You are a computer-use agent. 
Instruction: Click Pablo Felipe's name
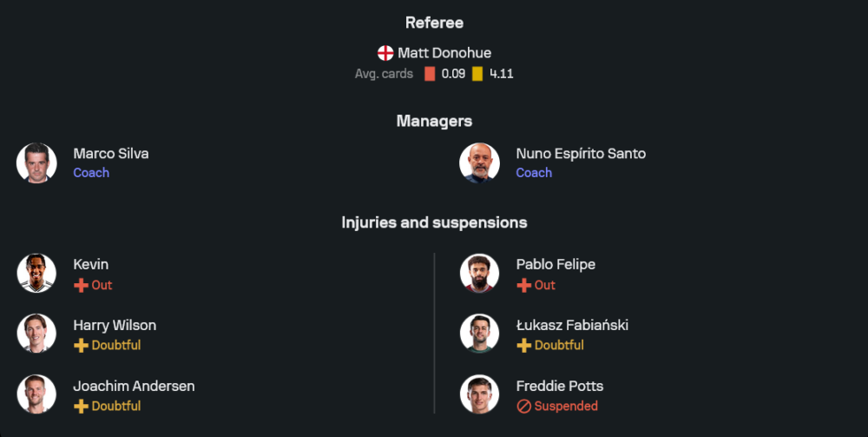(x=556, y=264)
